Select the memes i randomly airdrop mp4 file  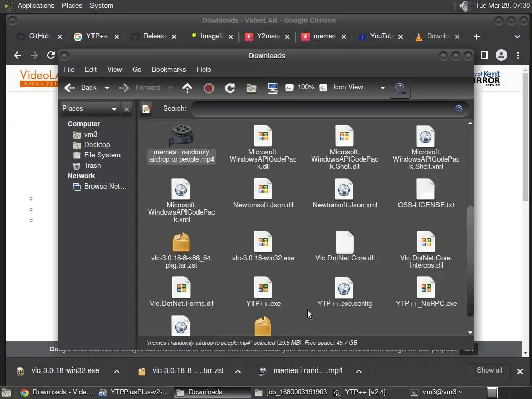[181, 144]
